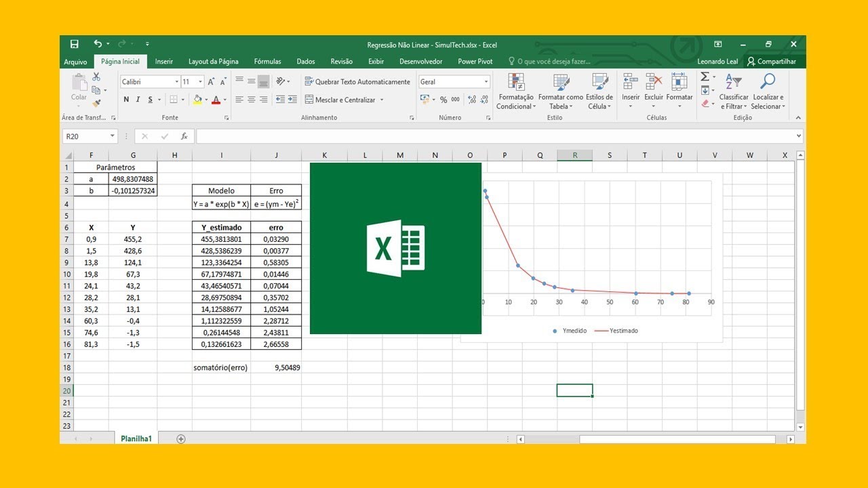Decrease cell indent

pyautogui.click(x=280, y=100)
